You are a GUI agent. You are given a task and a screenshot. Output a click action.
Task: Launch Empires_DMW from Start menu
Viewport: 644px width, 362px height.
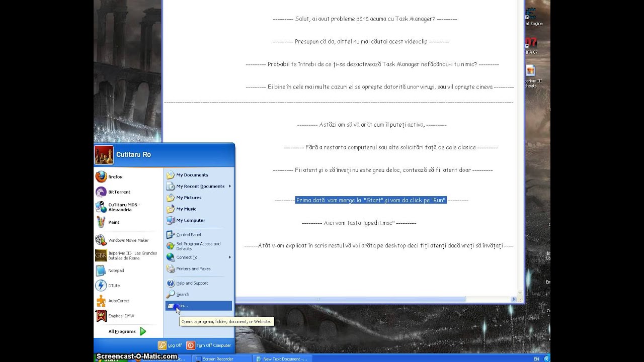128,316
